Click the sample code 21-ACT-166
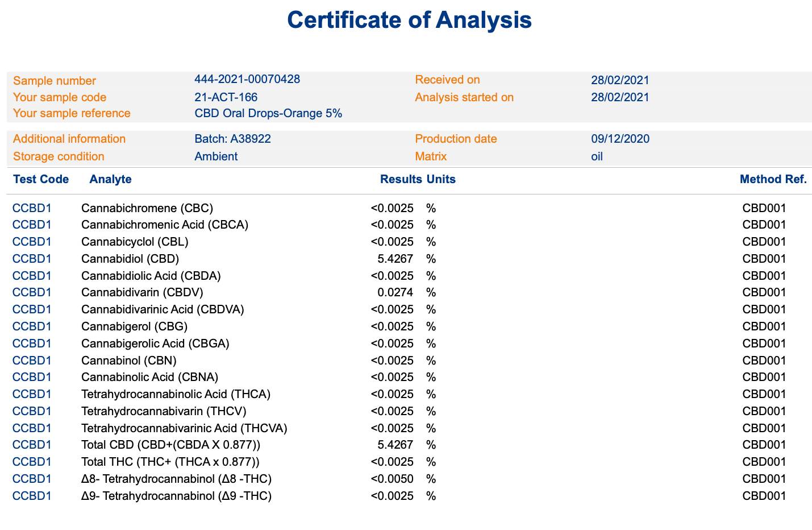 [x=226, y=97]
